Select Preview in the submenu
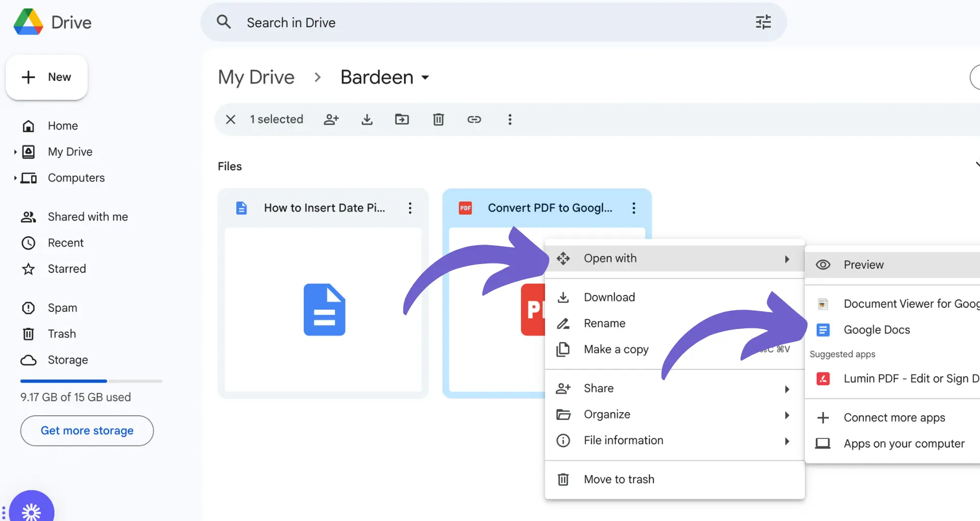 (x=892, y=265)
